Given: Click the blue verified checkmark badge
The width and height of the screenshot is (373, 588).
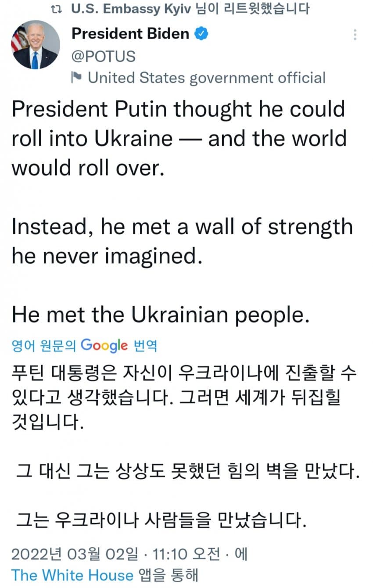Looking at the screenshot, I should [x=201, y=33].
